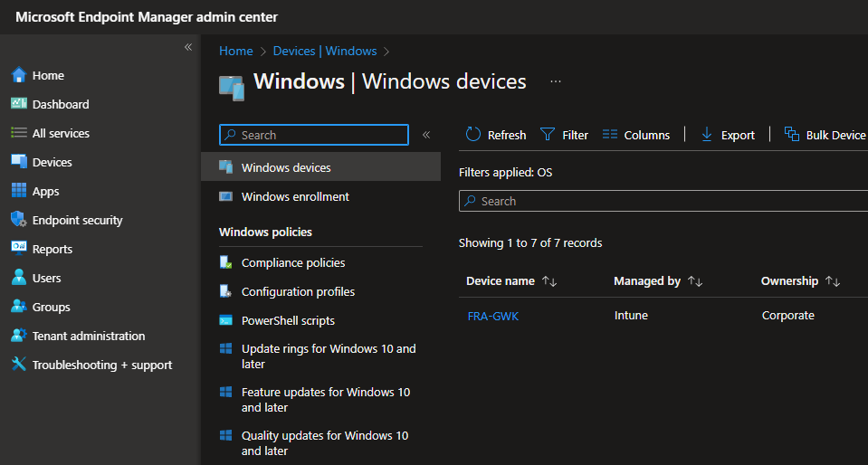Screen dimensions: 868x465
Task: Open Reports via its sidebar icon
Action: pos(19,249)
